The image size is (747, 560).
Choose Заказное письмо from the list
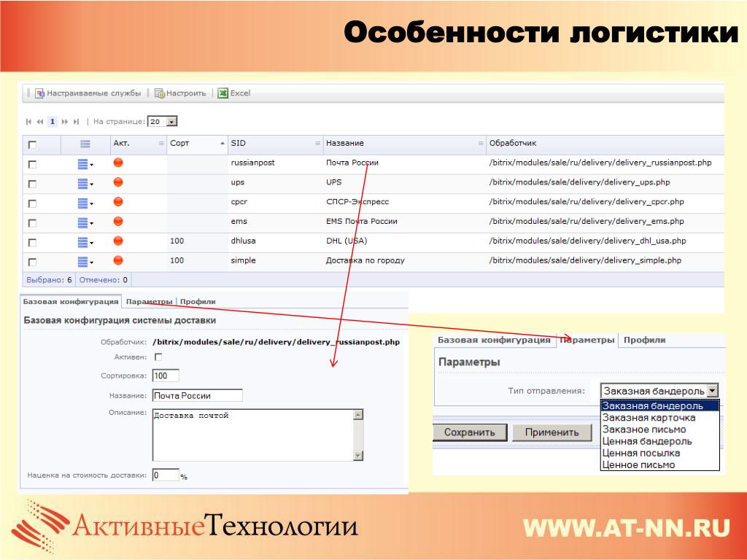(x=659, y=429)
